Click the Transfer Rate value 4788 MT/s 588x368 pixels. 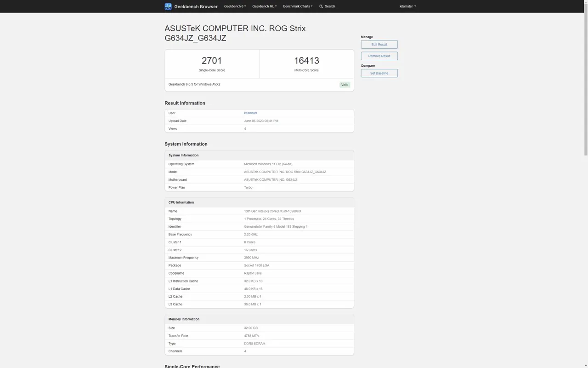(x=251, y=336)
